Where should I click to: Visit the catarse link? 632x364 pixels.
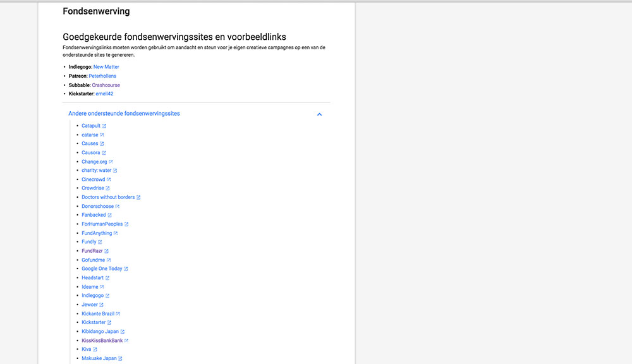click(x=90, y=135)
